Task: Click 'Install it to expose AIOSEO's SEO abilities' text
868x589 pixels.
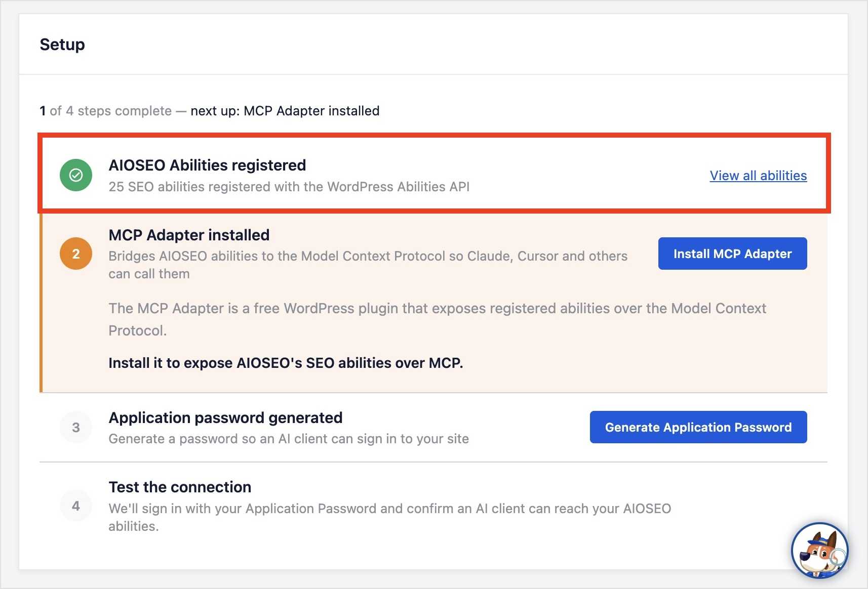Action: coord(286,363)
